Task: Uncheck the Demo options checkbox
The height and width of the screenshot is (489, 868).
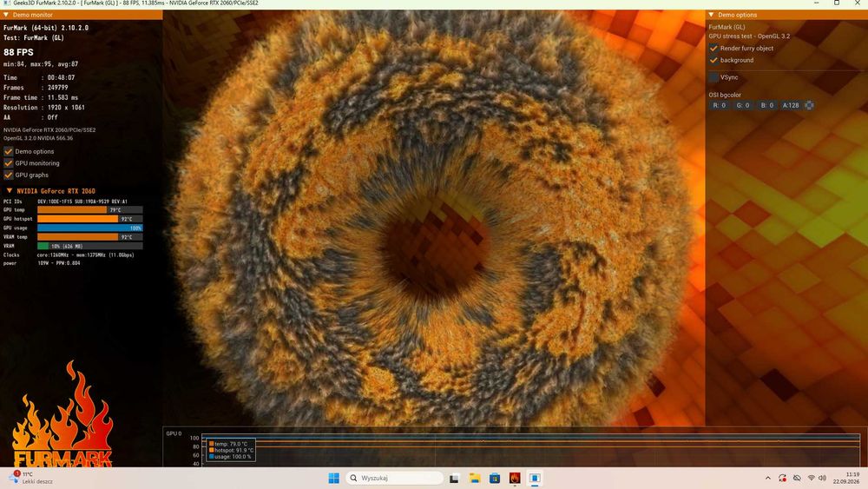Action: pos(9,151)
